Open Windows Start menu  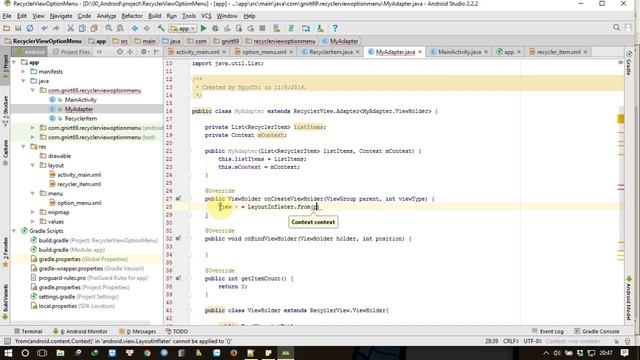point(8,353)
